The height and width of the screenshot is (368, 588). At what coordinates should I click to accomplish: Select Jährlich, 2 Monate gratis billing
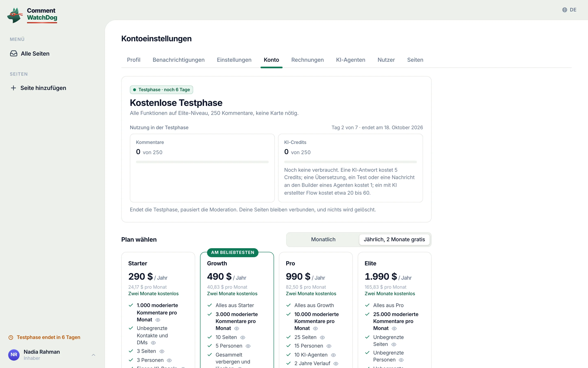pos(394,239)
